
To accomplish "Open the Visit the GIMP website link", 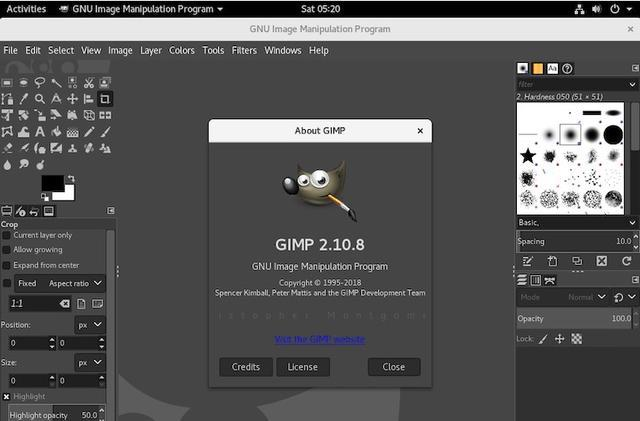I will (x=320, y=339).
